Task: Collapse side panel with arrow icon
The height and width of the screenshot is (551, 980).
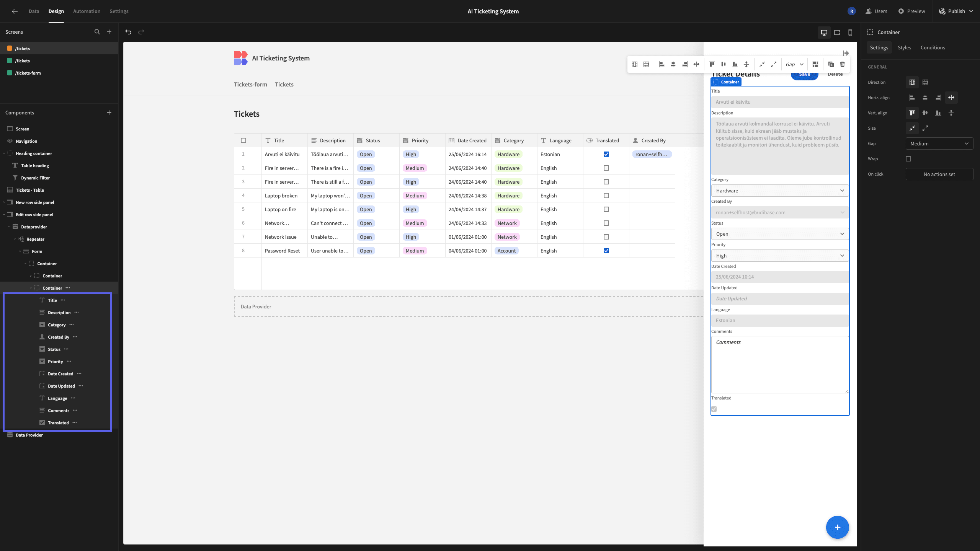Action: (846, 53)
